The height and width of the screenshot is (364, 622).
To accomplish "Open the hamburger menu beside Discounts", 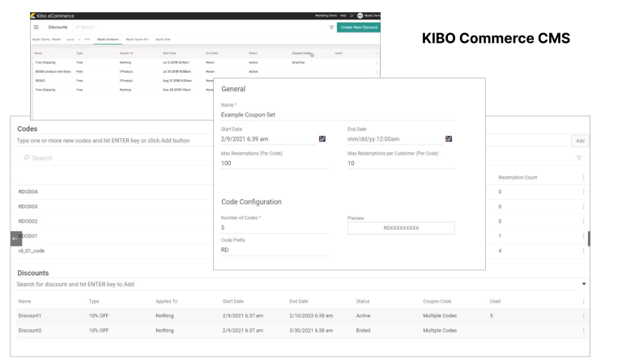I will coord(36,25).
